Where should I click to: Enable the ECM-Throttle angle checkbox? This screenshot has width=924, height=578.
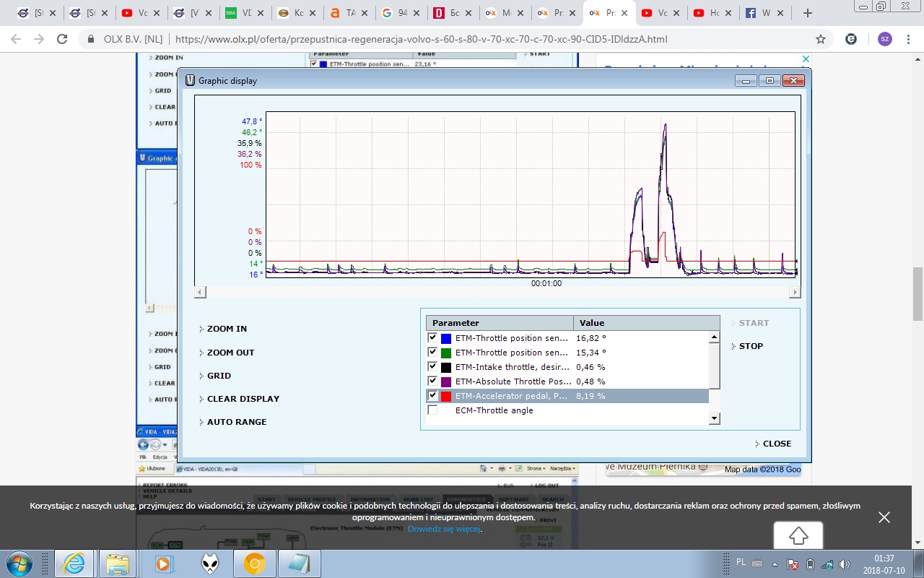pyautogui.click(x=432, y=410)
